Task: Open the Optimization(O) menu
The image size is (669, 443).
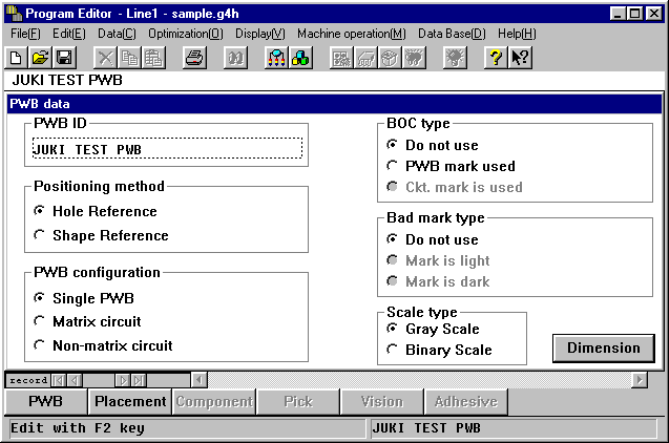Action: click(186, 34)
